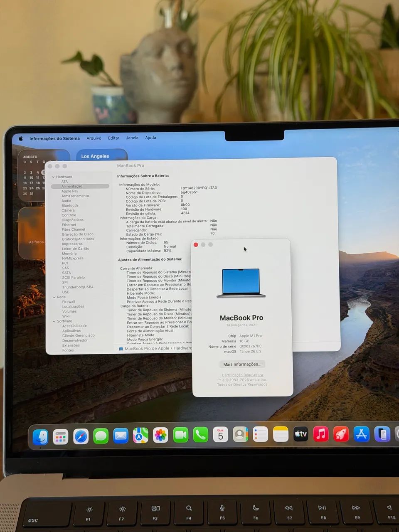
Task: Open the green Phone app in Dock
Action: click(x=200, y=435)
